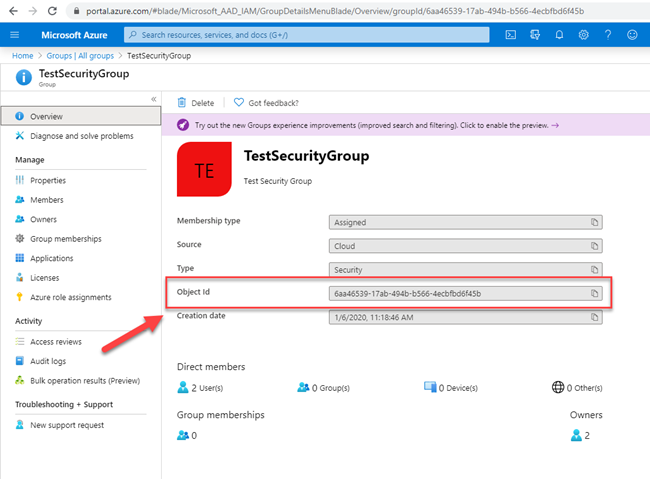Copy the Creation date value

(594, 317)
